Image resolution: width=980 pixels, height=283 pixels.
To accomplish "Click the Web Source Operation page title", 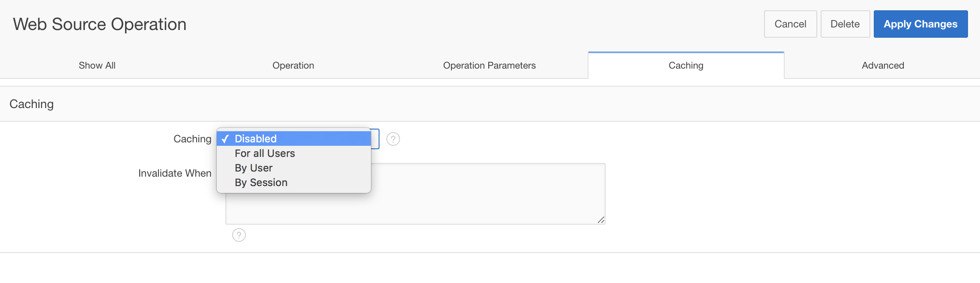I will [100, 24].
